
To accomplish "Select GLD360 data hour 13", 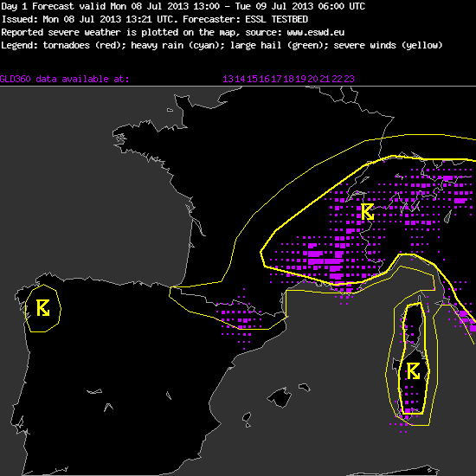I will (228, 79).
